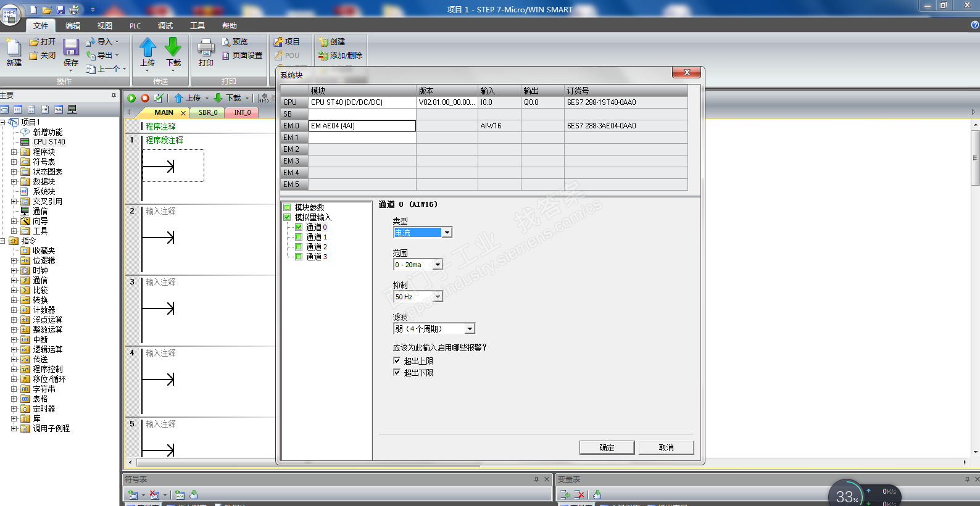Click the Open (打开) folder button in ribbon
Image resolution: width=980 pixels, height=506 pixels.
[x=42, y=42]
